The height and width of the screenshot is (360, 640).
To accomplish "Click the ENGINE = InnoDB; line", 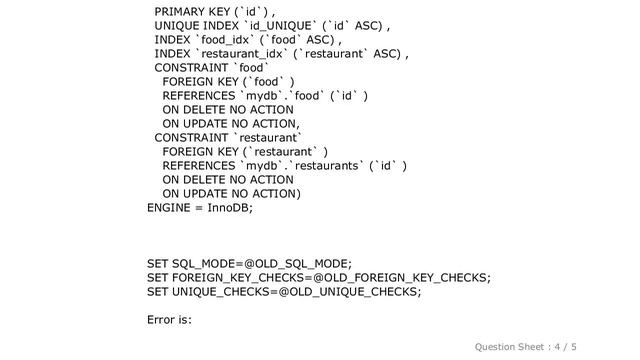I will click(x=200, y=208).
